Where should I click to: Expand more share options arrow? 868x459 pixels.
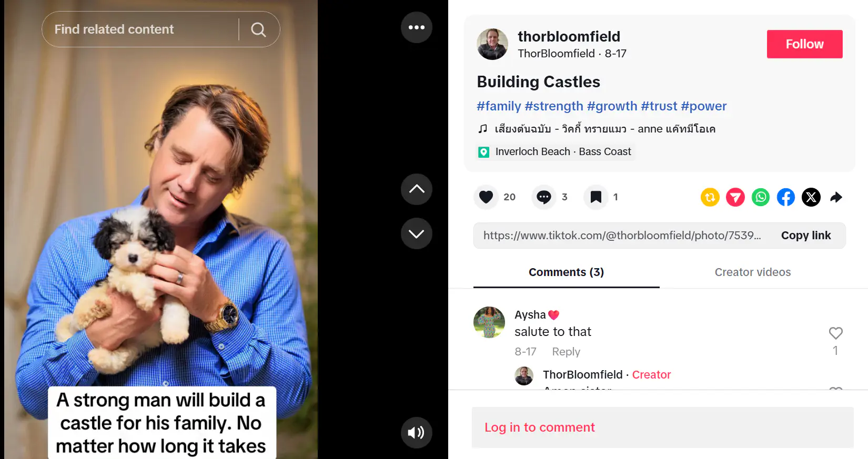tap(836, 197)
